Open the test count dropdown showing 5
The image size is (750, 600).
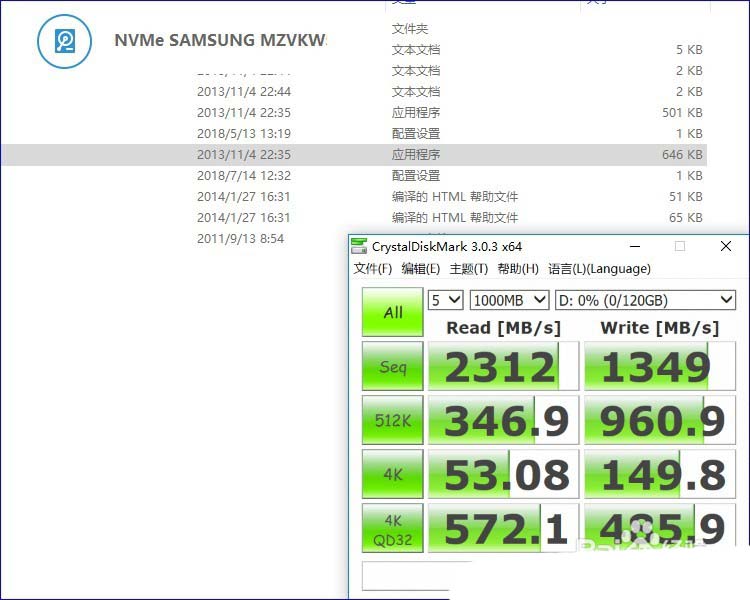[x=445, y=300]
